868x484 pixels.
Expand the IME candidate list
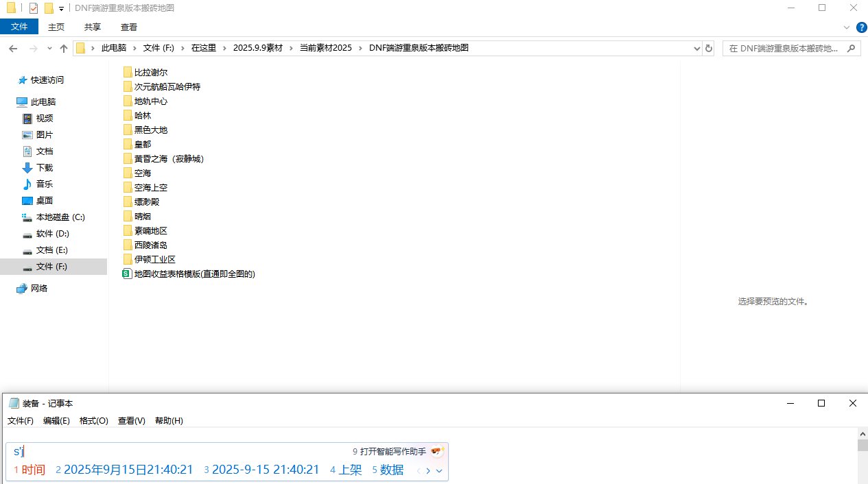point(439,471)
